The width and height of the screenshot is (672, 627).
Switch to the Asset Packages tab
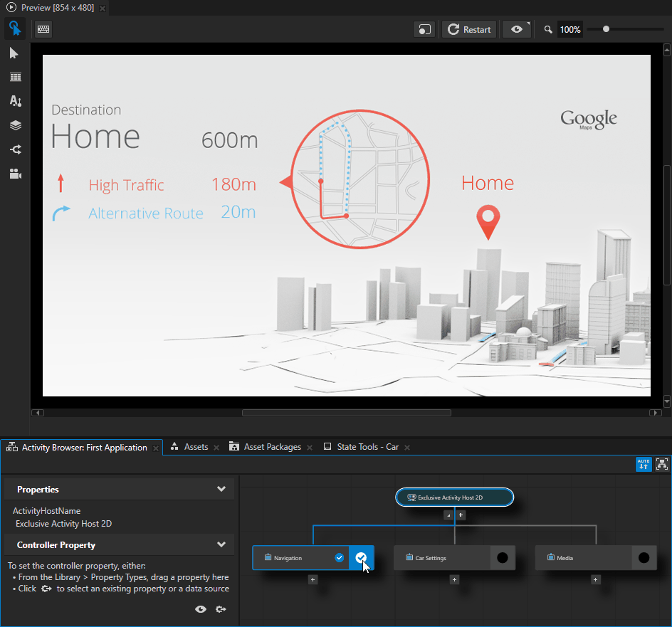click(x=272, y=447)
